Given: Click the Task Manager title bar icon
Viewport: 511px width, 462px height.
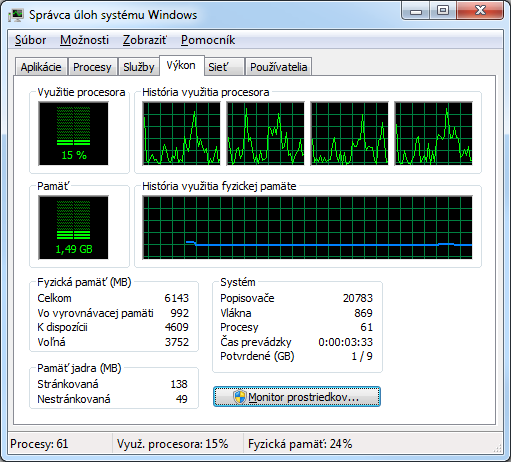Looking at the screenshot, I should tap(16, 15).
